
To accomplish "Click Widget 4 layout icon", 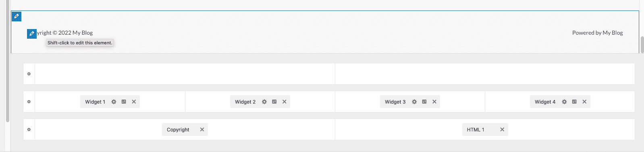I will click(574, 102).
